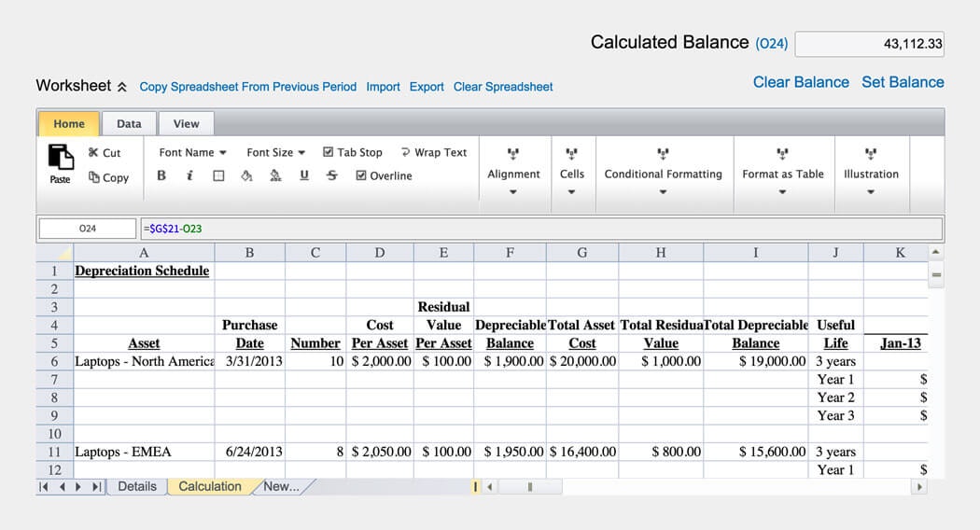The width and height of the screenshot is (980, 530).
Task: Click the formula bar with =$G$21-O23
Action: [x=541, y=229]
